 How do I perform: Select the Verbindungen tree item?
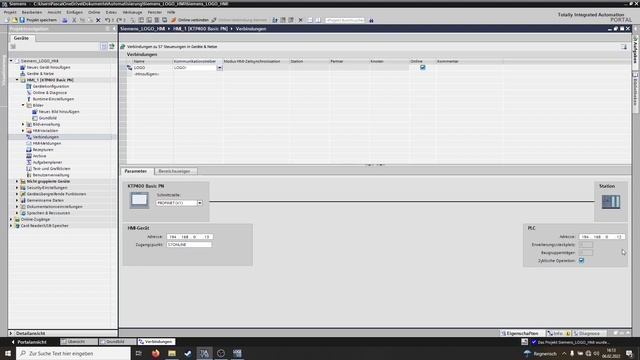[46, 137]
